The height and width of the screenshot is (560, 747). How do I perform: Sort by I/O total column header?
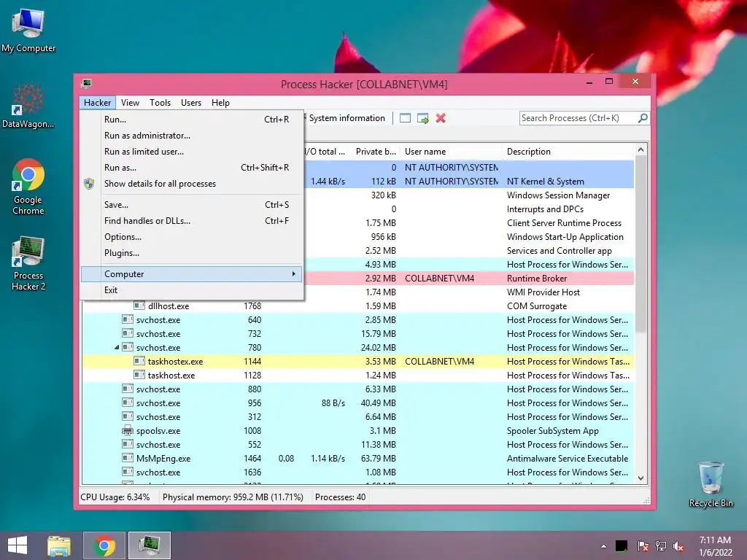325,152
